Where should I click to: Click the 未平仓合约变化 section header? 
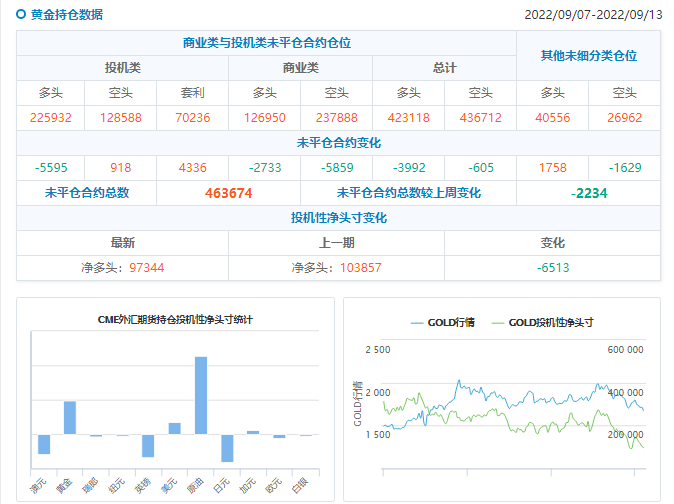(338, 143)
